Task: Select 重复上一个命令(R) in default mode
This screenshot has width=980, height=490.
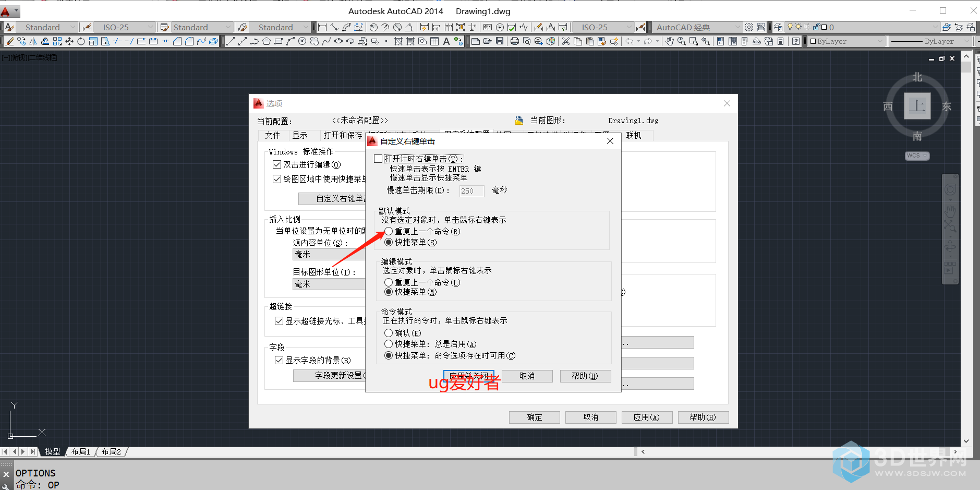Action: [x=389, y=231]
